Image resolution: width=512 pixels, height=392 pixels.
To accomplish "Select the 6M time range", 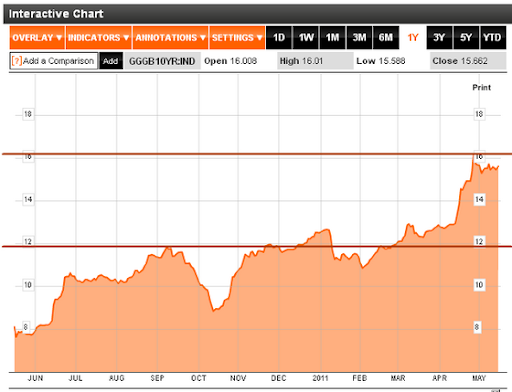I will [x=386, y=38].
